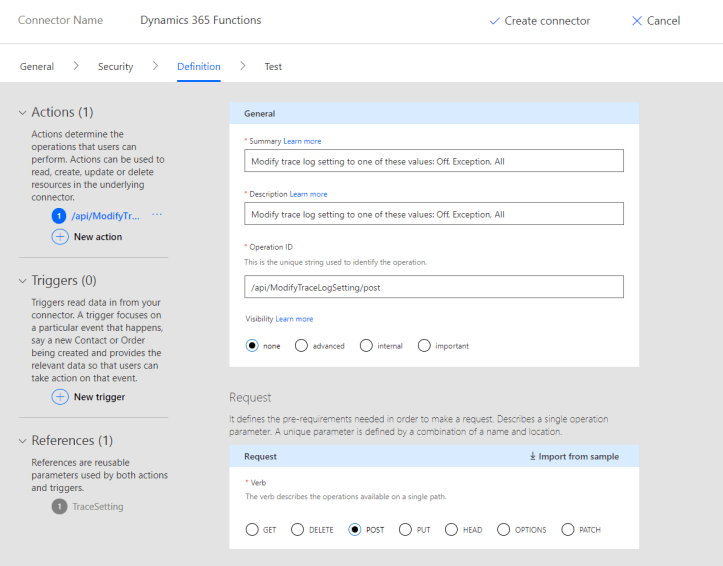Switch to the Test tab
This screenshot has width=723, height=566.
(x=273, y=66)
